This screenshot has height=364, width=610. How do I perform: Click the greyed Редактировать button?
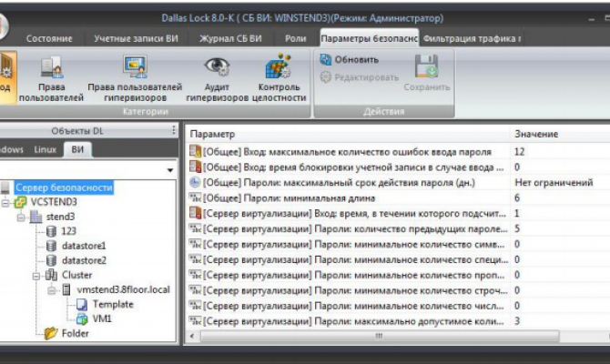tap(360, 77)
